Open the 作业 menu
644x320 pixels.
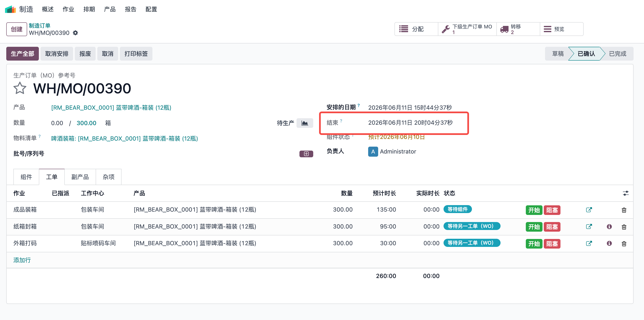[68, 9]
